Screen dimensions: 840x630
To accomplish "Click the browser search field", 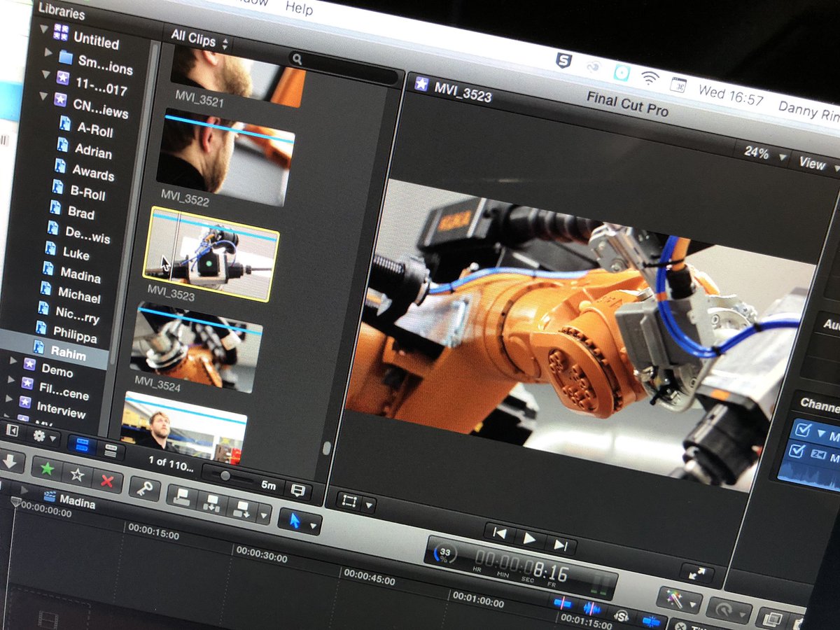I will coord(344,69).
